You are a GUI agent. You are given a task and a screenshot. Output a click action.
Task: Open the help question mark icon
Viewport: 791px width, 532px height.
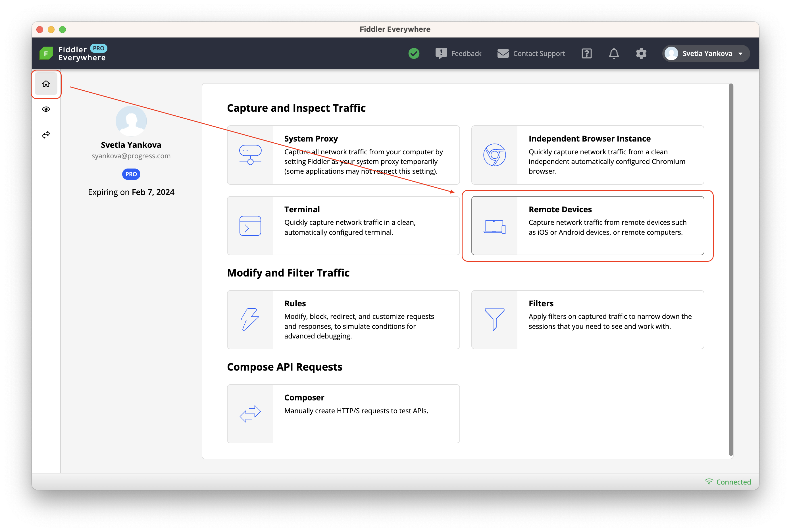pyautogui.click(x=586, y=54)
